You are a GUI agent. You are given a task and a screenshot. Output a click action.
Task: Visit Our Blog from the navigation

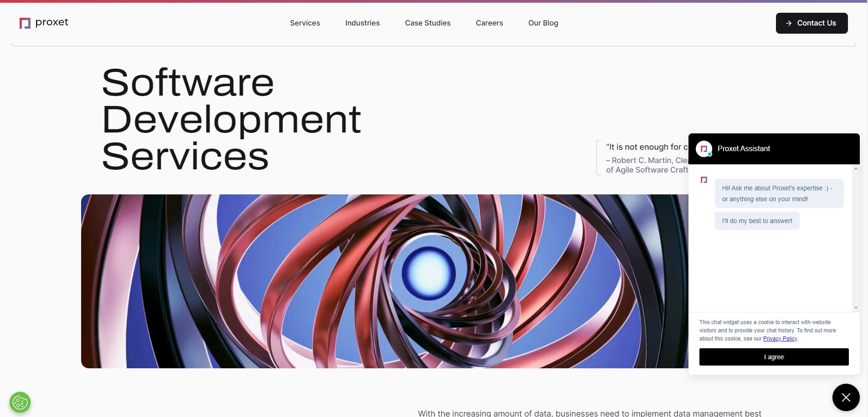543,23
